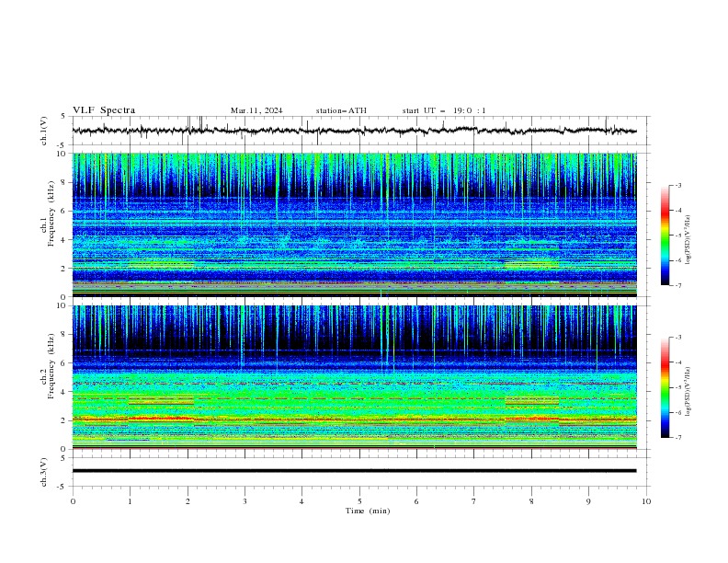Select the "ch.3(V)" axis label
Image resolution: width=728 pixels, height=563 pixels.
44,472
